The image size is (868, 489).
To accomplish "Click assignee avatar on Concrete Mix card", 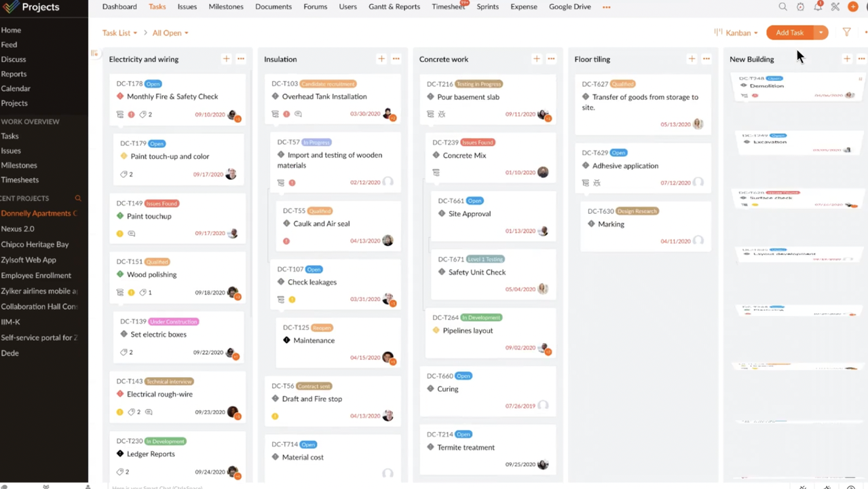I will [543, 173].
